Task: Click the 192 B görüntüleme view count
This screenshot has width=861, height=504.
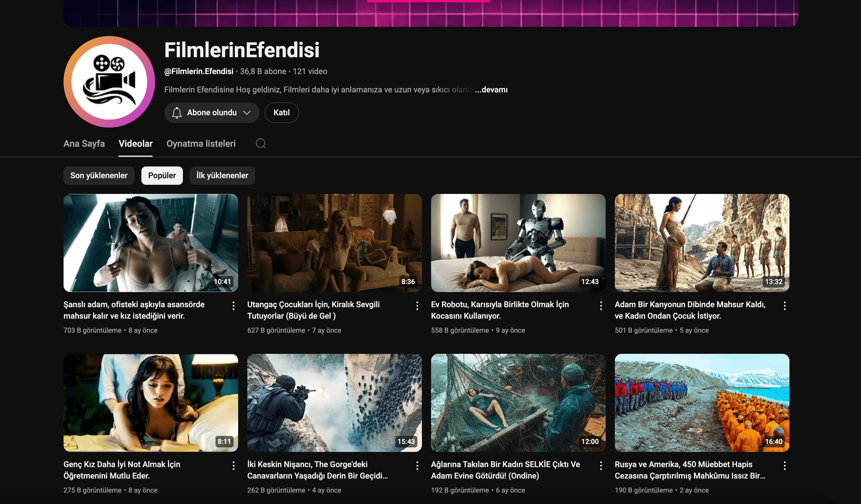Action: click(x=460, y=490)
